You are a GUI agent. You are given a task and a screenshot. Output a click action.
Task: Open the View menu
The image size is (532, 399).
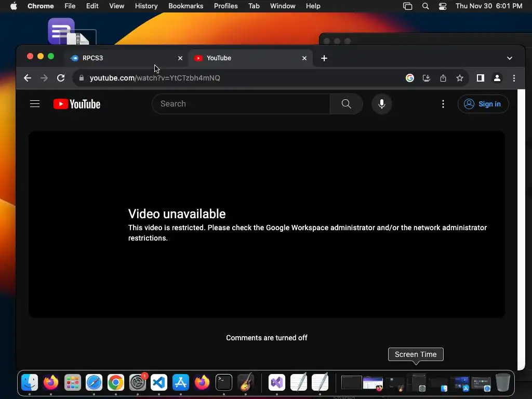coord(116,6)
